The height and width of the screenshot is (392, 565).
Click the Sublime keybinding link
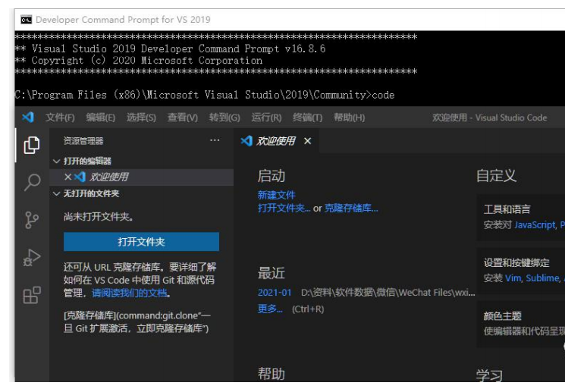(543, 278)
